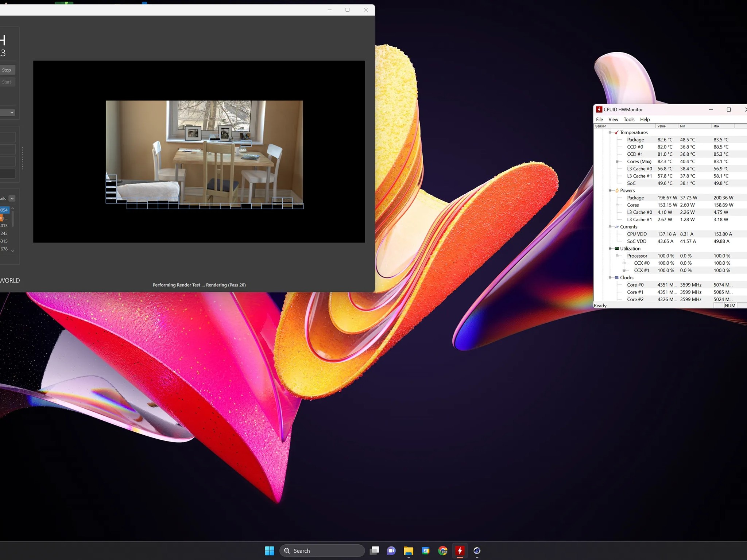The image size is (747, 560).
Task: Open Task View on the taskbar
Action: point(375,551)
